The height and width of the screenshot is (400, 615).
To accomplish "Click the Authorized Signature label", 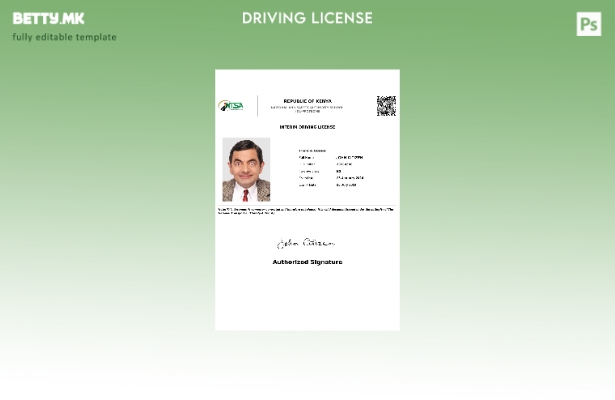I will (307, 262).
